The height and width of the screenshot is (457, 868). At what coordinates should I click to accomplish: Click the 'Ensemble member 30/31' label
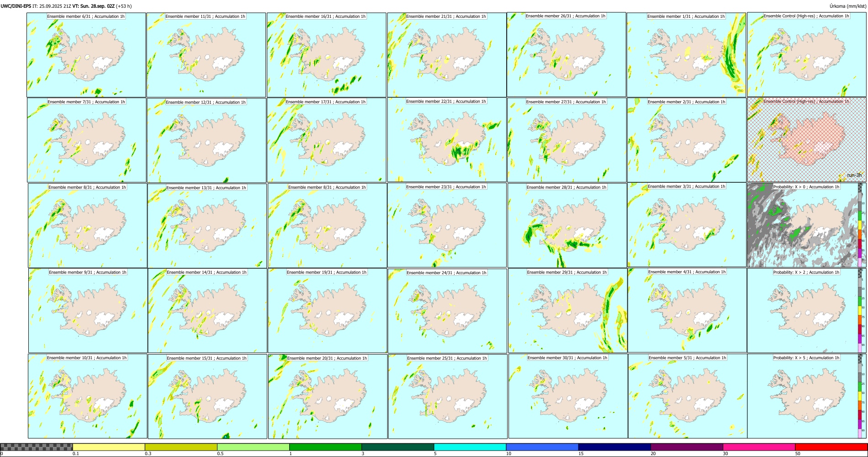(x=567, y=358)
